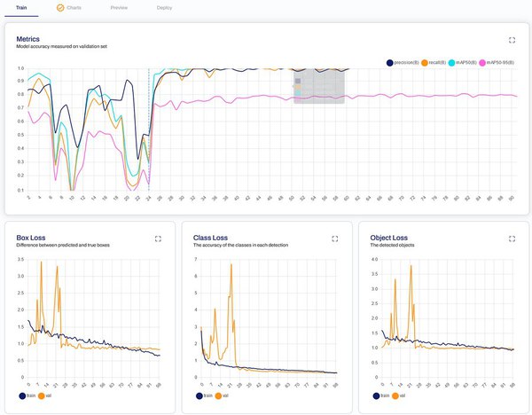Select the Deploy tab
Screen dimensions: 532x415
click(164, 6)
